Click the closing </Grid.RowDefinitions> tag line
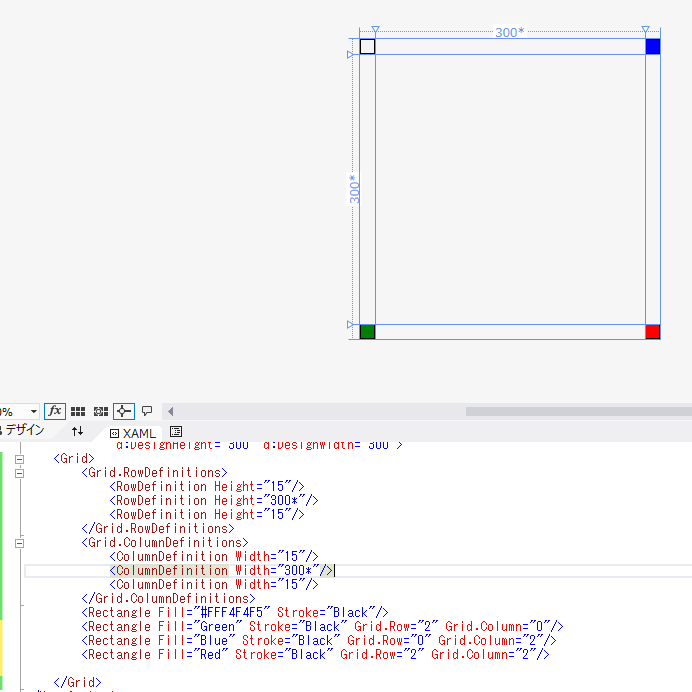 coord(158,529)
